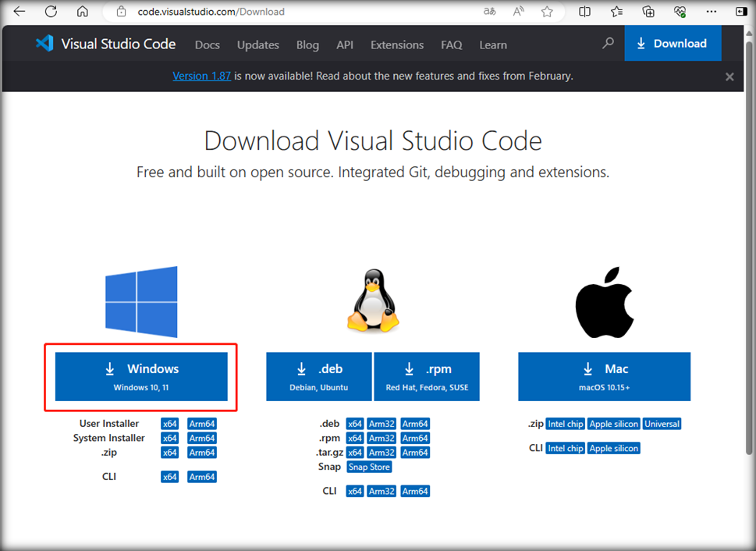This screenshot has height=551, width=756.
Task: Click the blue Download button
Action: (x=673, y=43)
